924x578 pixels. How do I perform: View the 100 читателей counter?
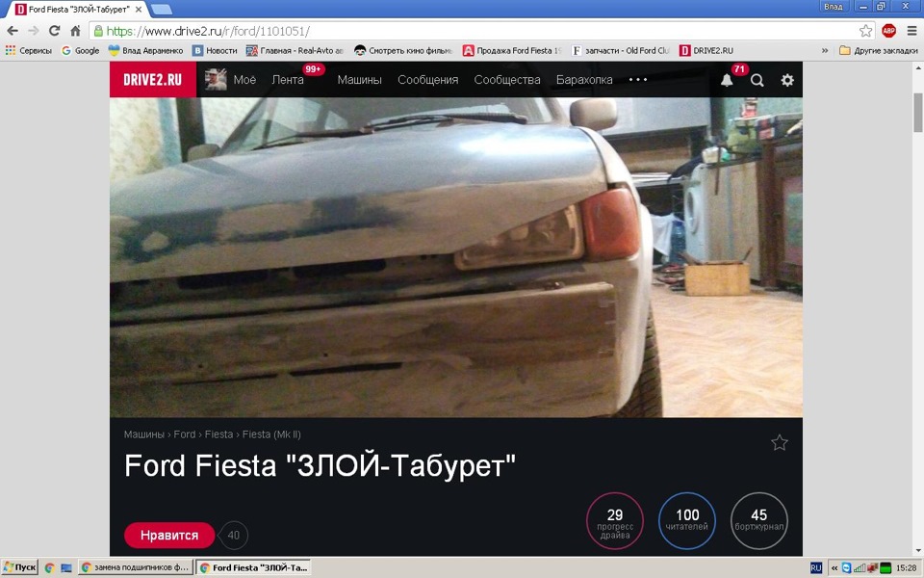click(687, 521)
